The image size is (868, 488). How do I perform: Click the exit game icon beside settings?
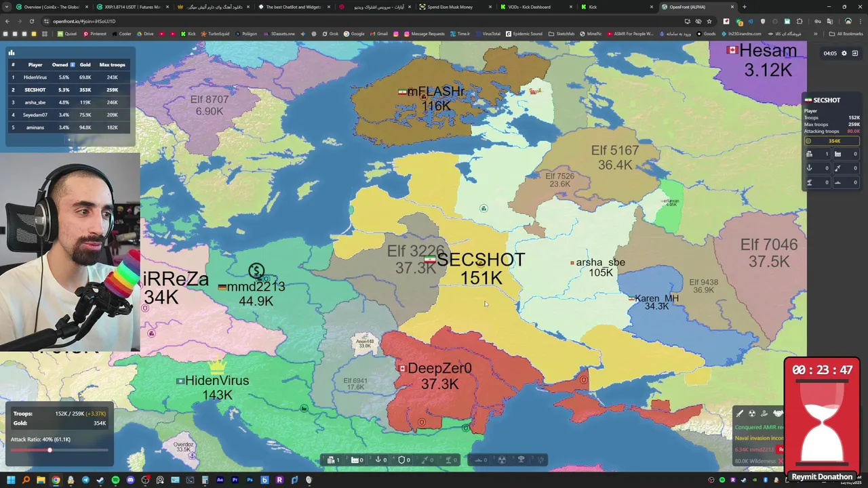[x=855, y=53]
